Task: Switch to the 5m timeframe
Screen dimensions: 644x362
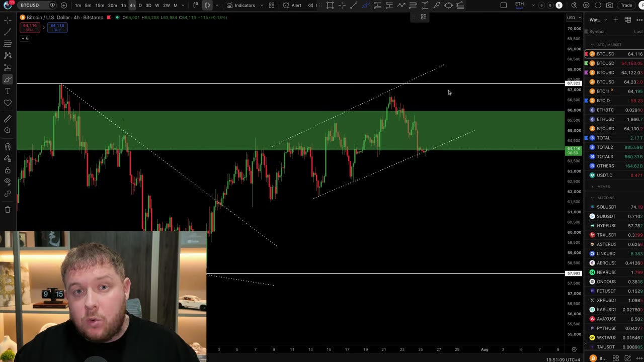Action: coord(88,6)
